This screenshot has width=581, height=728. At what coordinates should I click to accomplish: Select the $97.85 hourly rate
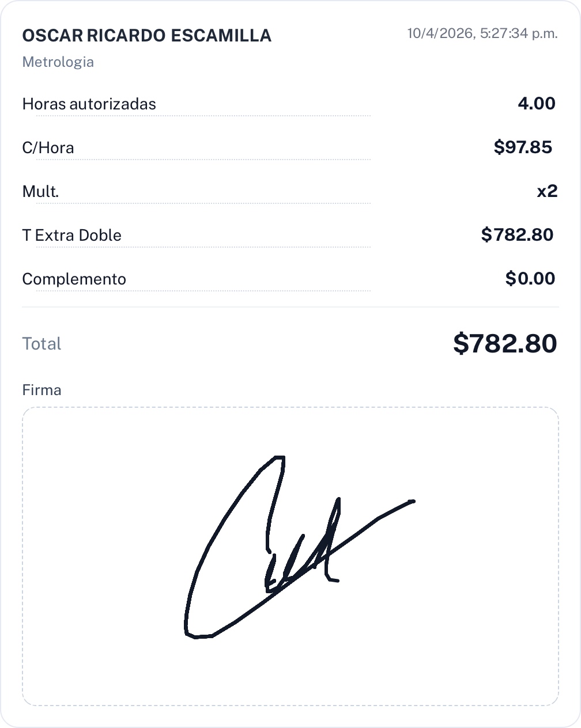pos(523,147)
